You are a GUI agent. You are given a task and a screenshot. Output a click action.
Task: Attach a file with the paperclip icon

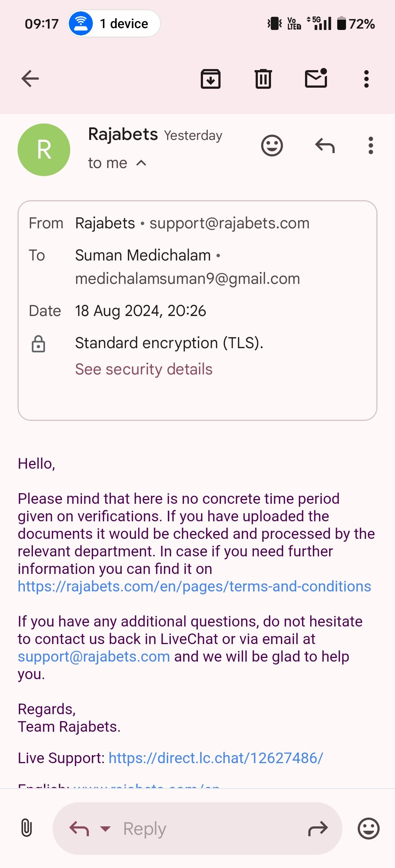pyautogui.click(x=26, y=828)
